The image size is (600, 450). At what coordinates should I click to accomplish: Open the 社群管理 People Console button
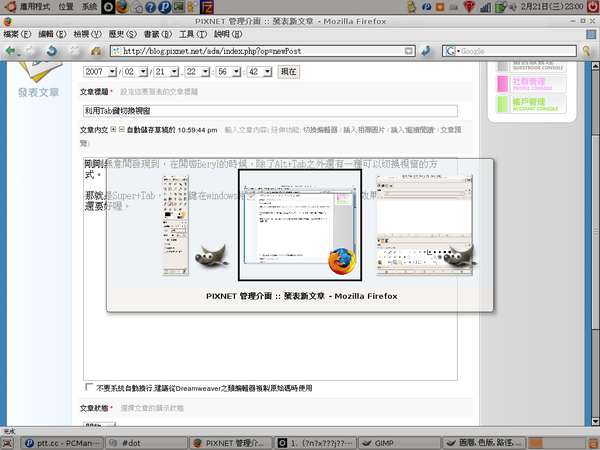click(x=531, y=84)
